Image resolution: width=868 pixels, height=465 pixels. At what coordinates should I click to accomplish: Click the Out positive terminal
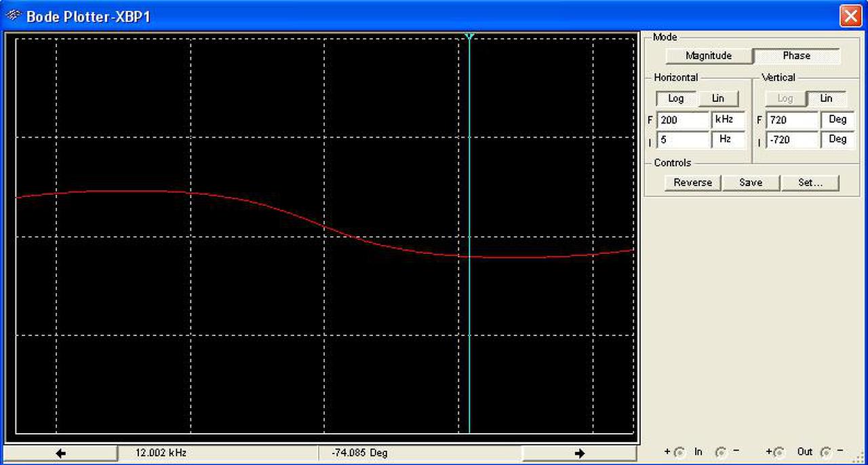pyautogui.click(x=779, y=452)
